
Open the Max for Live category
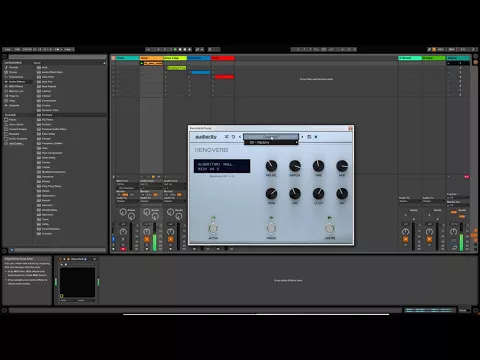[x=16, y=91]
